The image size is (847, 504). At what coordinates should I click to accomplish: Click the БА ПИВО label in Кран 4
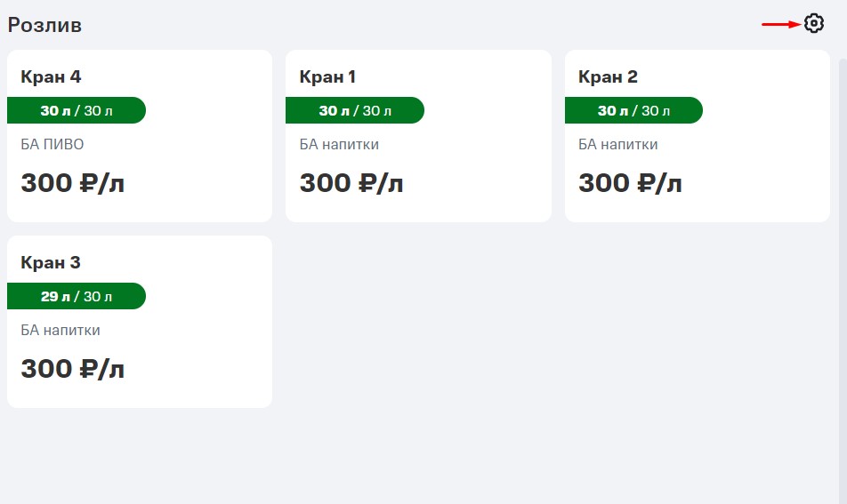tap(52, 144)
